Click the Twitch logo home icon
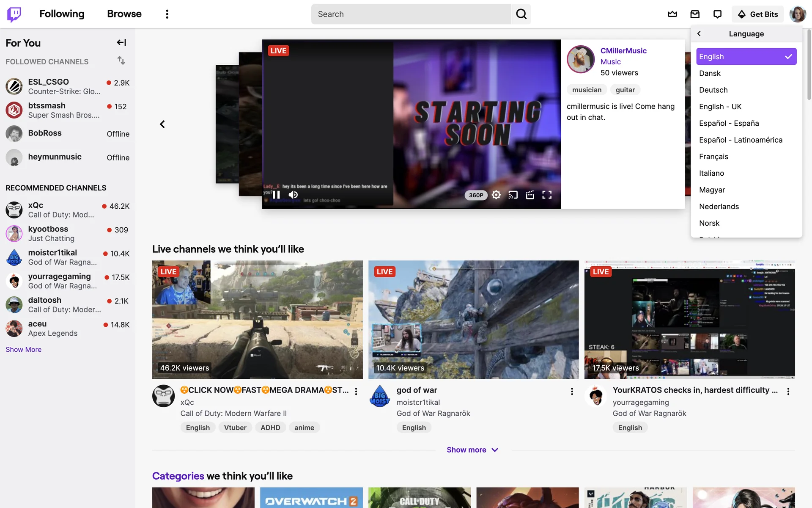The width and height of the screenshot is (812, 508). click(14, 14)
